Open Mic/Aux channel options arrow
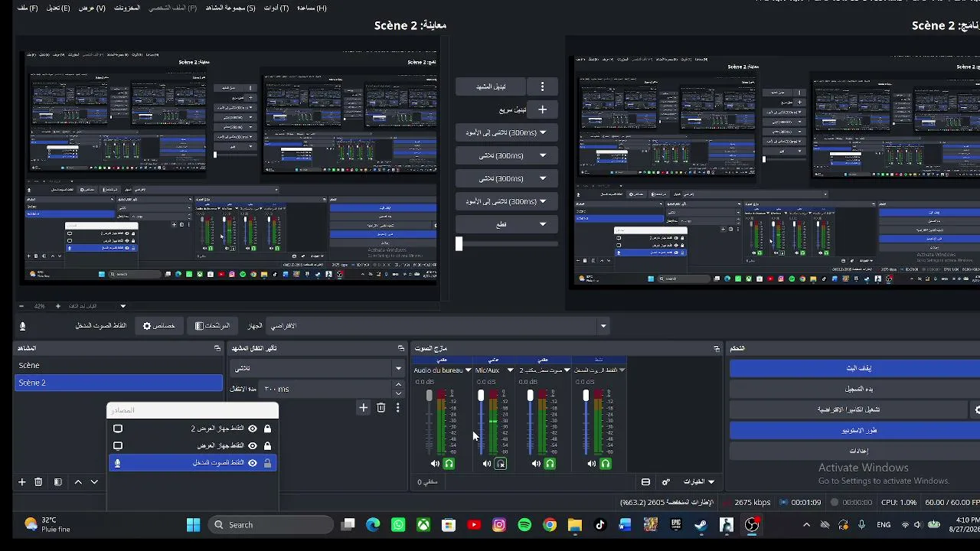Viewport: 980px width, 551px height. pos(510,370)
